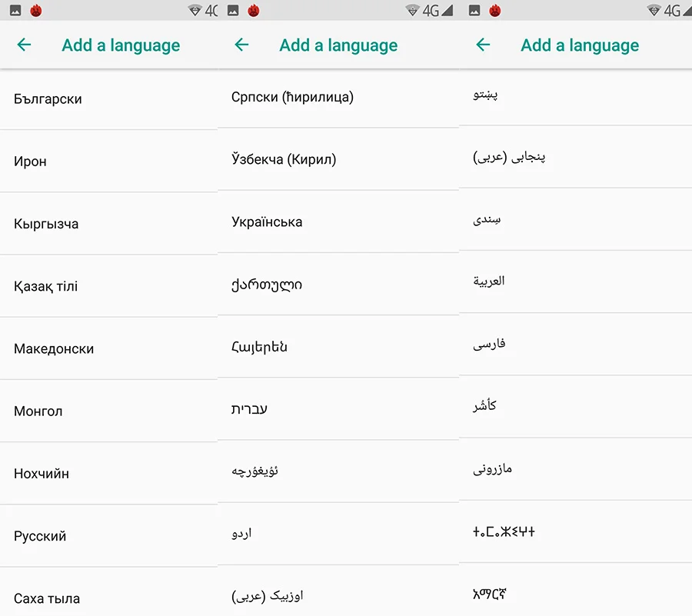Select Қазақ тілі from the list
This screenshot has width=692, height=616.
pos(108,286)
